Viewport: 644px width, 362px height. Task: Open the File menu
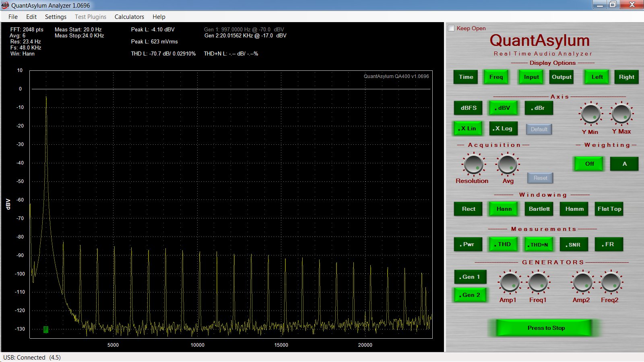click(13, 16)
